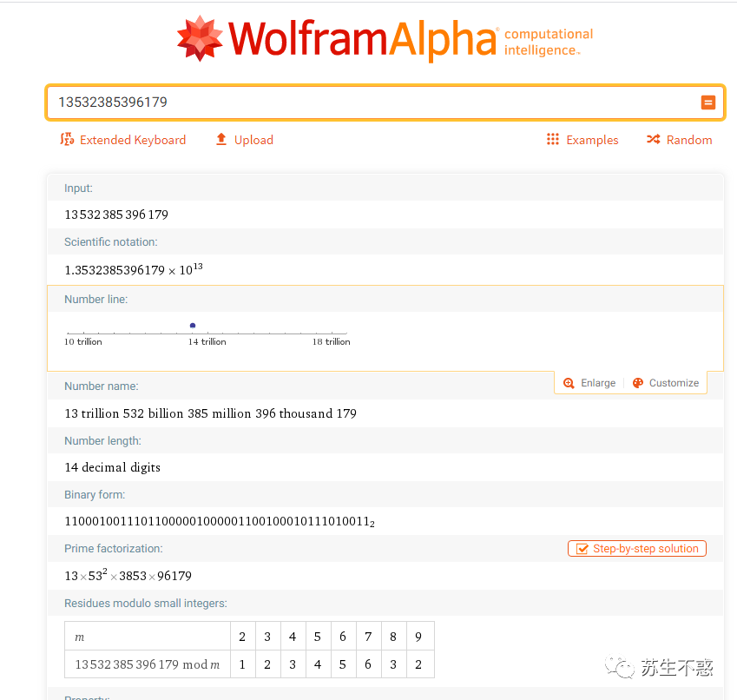The height and width of the screenshot is (700, 737).
Task: Click the 'Binary form:' heading
Action: tap(95, 494)
